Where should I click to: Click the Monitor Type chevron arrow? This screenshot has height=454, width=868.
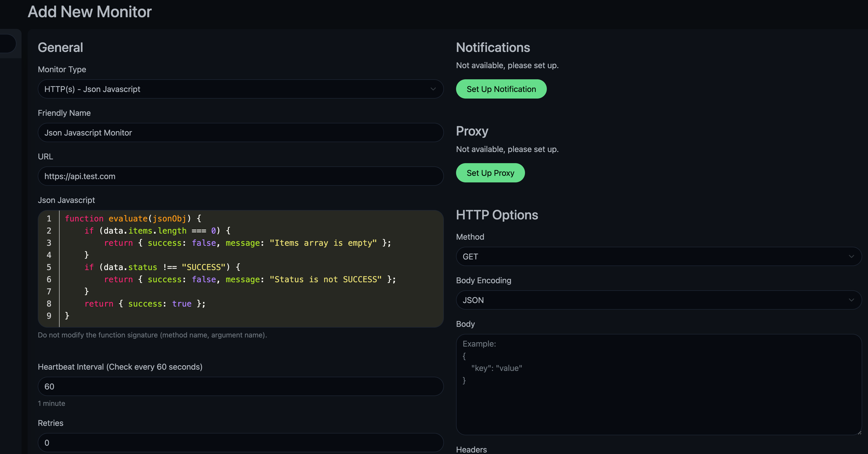(433, 89)
